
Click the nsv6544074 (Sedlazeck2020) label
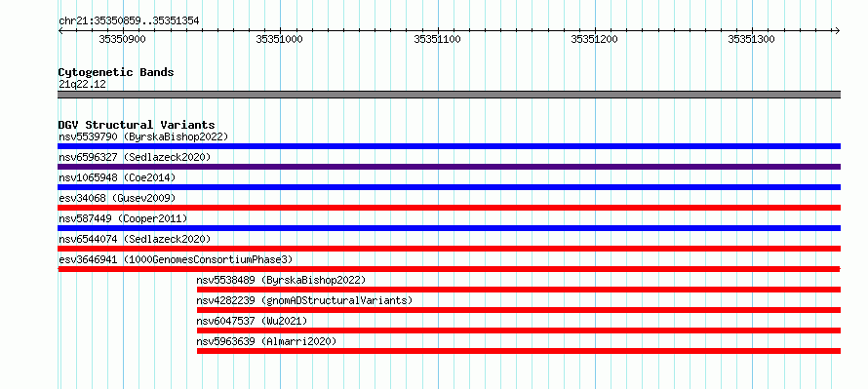click(135, 239)
